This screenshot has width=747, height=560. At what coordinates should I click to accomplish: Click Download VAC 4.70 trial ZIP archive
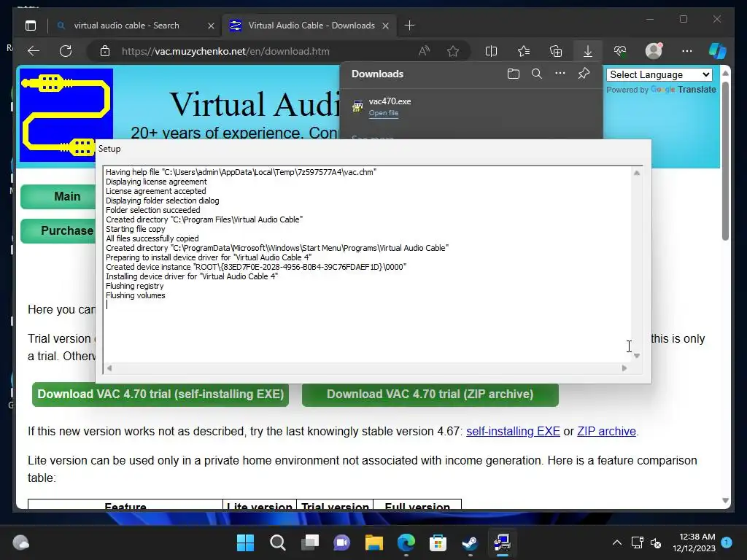point(430,394)
